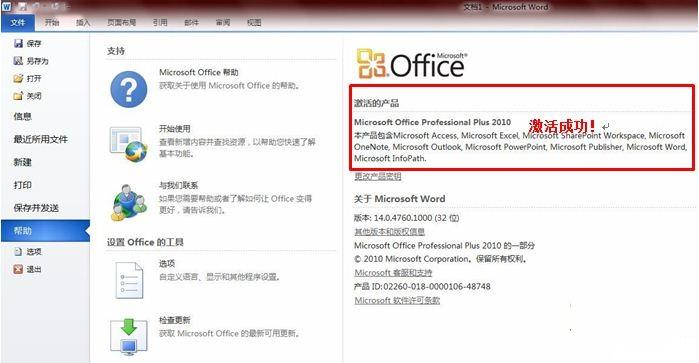
Task: Click the Options (选项) icon in sidebar
Action: click(18, 252)
